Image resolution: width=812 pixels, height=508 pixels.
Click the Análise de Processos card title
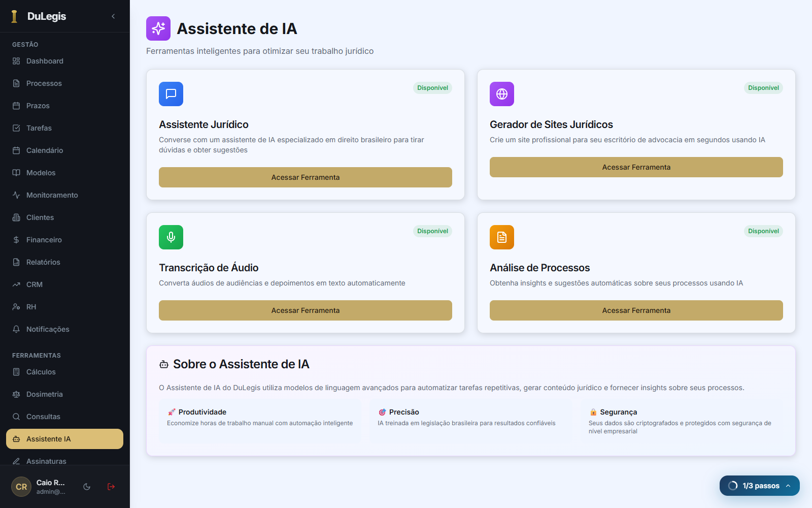coord(540,268)
